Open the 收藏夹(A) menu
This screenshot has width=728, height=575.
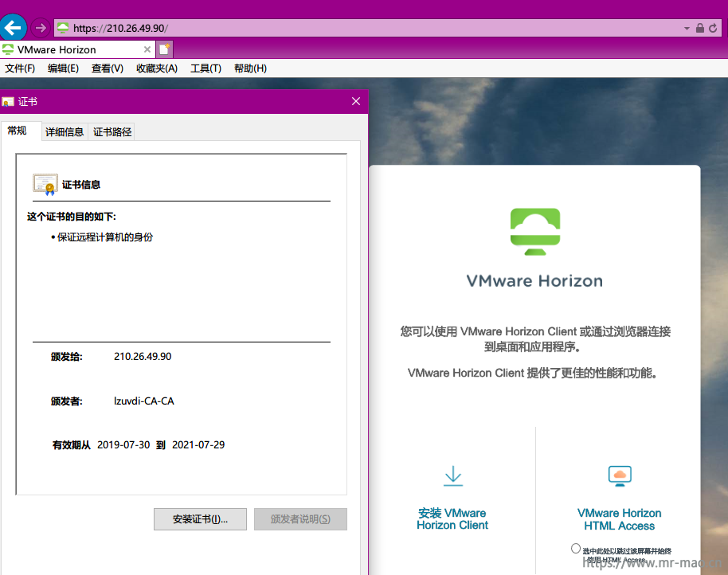pos(157,68)
